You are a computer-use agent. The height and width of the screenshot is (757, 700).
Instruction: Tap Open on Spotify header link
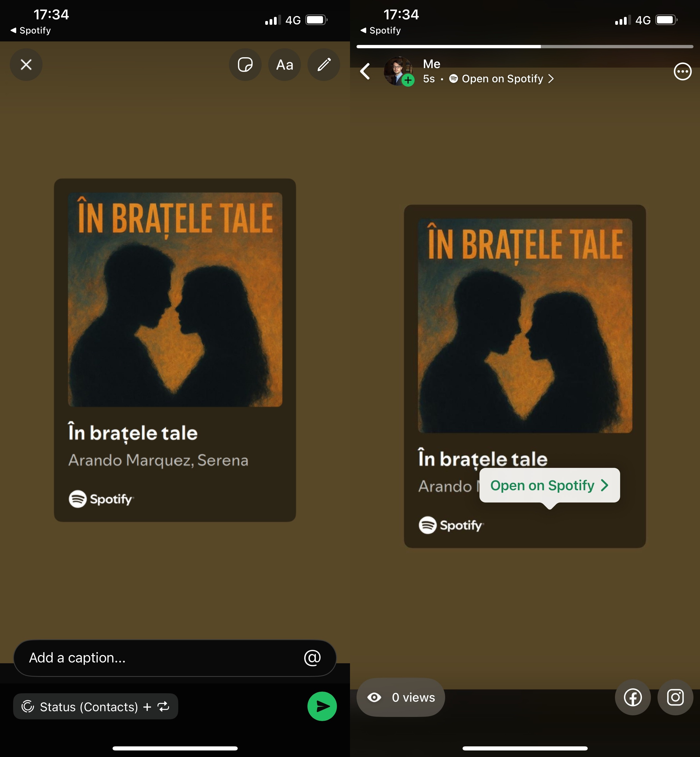point(502,79)
